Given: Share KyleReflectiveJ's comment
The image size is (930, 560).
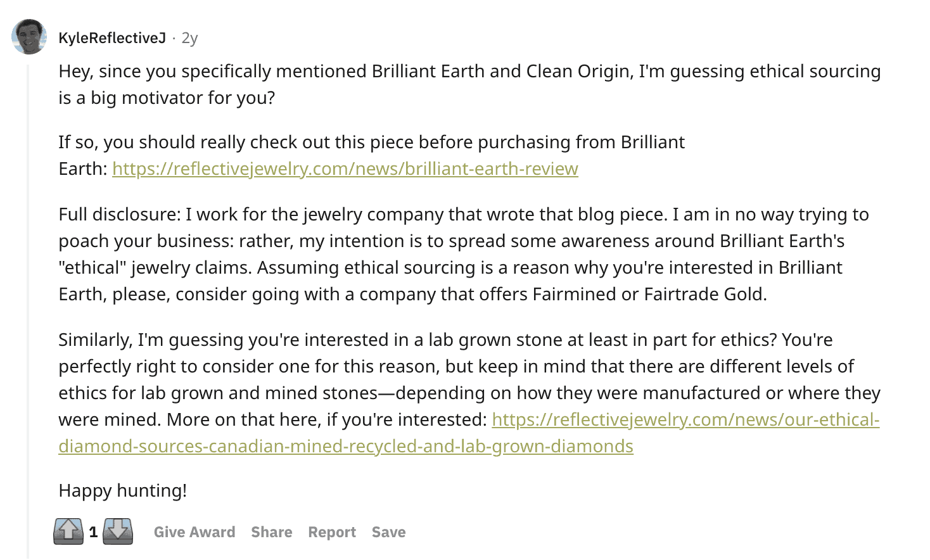Looking at the screenshot, I should coord(271,532).
